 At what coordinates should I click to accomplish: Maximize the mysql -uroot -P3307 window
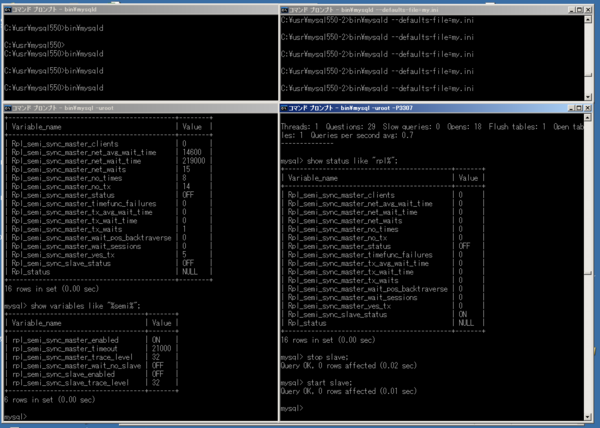coord(579,108)
